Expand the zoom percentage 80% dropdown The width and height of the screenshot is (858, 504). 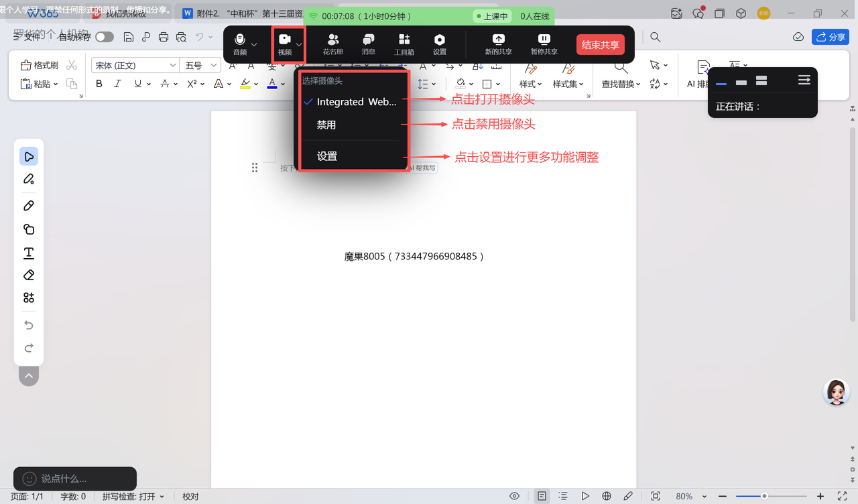[704, 497]
